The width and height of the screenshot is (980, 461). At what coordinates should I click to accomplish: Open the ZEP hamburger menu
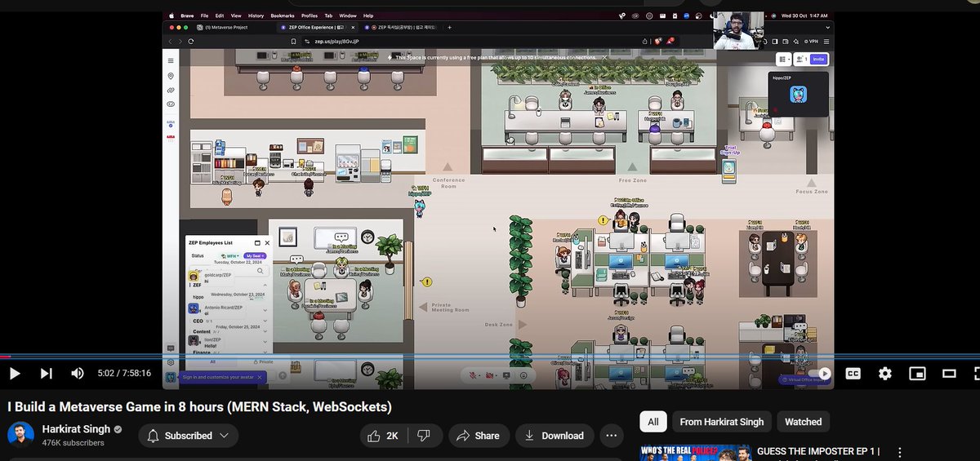tap(171, 60)
